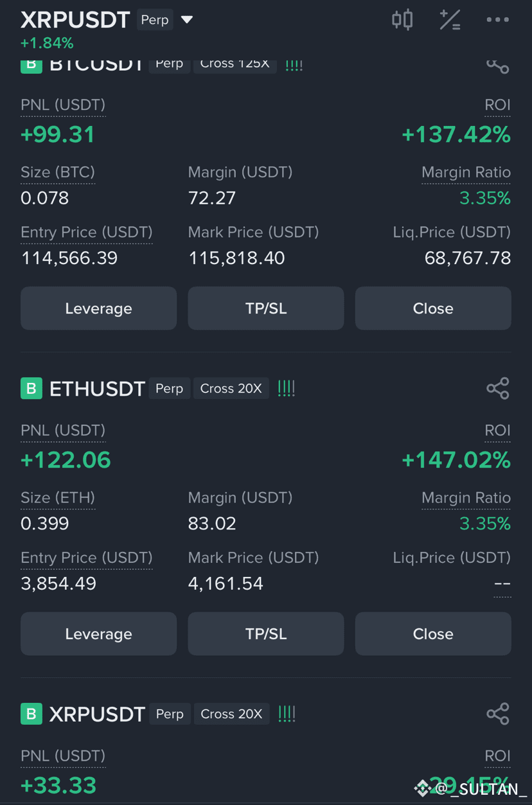Screen dimensions: 532x805
Task: Close the ETHUSDT position
Action: click(x=433, y=633)
